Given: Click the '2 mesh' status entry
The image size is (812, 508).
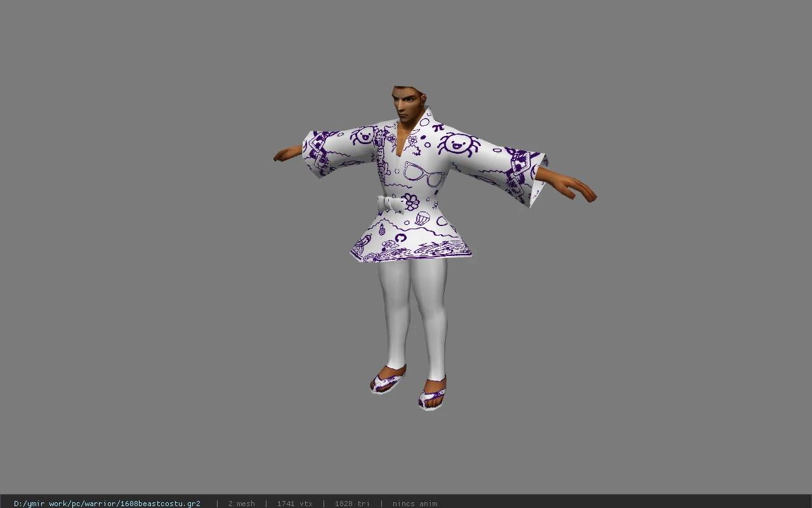Looking at the screenshot, I should [x=242, y=504].
